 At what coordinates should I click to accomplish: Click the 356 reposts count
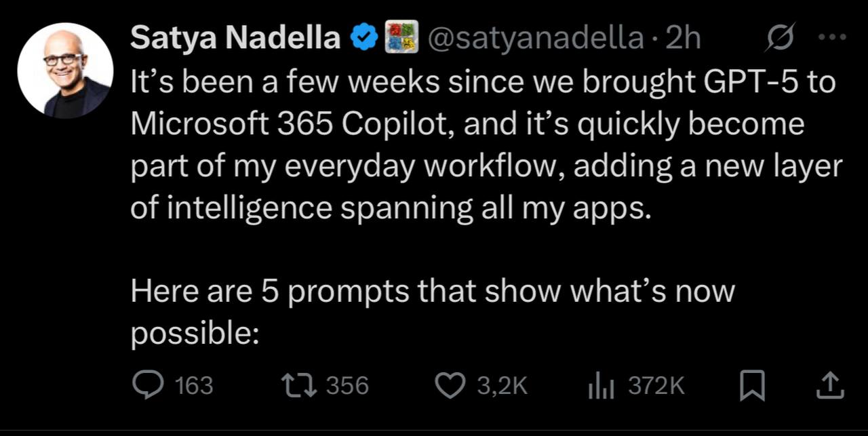pyautogui.click(x=348, y=387)
